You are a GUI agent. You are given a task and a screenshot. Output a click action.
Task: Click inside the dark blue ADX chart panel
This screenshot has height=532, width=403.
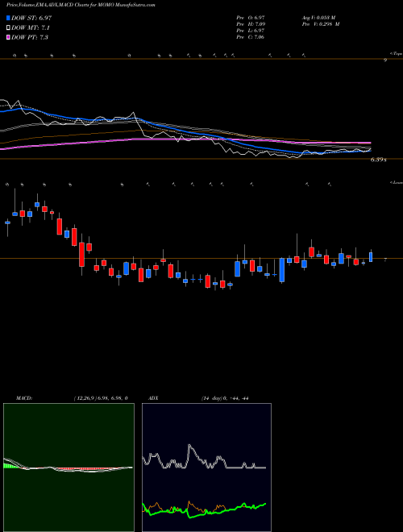click(206, 468)
